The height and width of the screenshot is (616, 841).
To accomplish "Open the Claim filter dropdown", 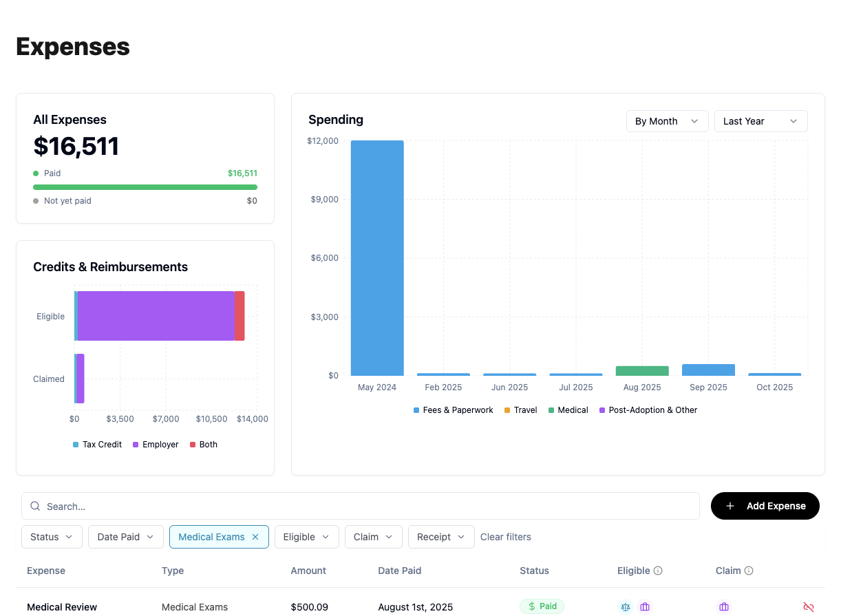I will [374, 537].
